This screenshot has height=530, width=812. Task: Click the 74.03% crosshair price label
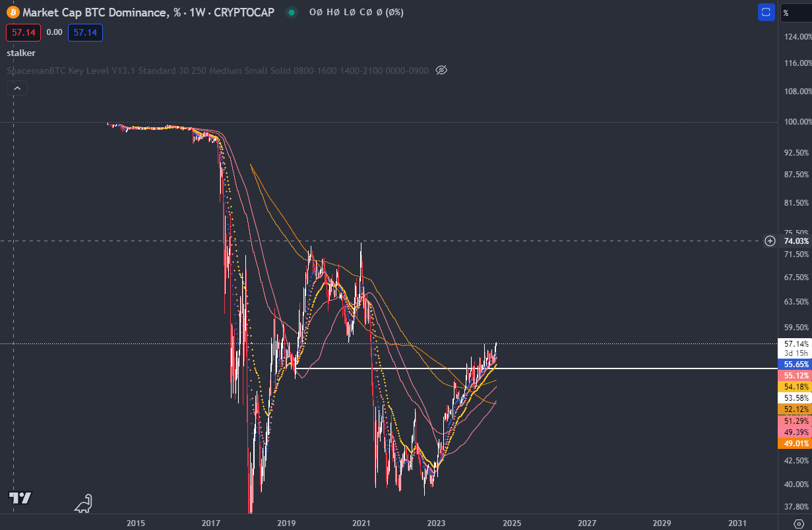[x=796, y=241]
